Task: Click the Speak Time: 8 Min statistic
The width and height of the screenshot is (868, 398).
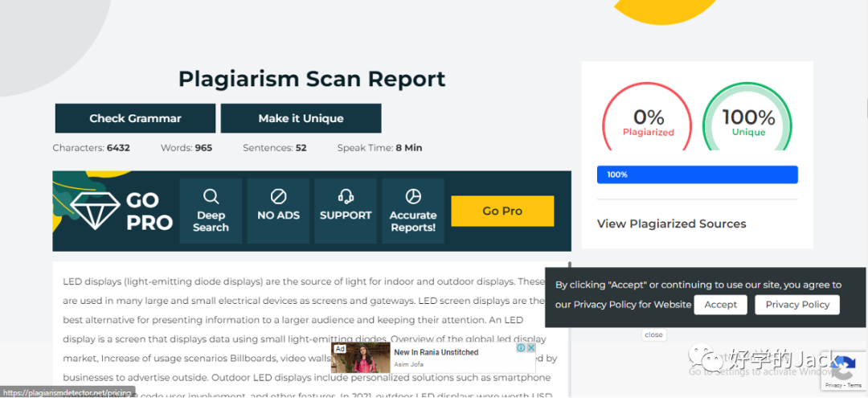Action: coord(379,148)
